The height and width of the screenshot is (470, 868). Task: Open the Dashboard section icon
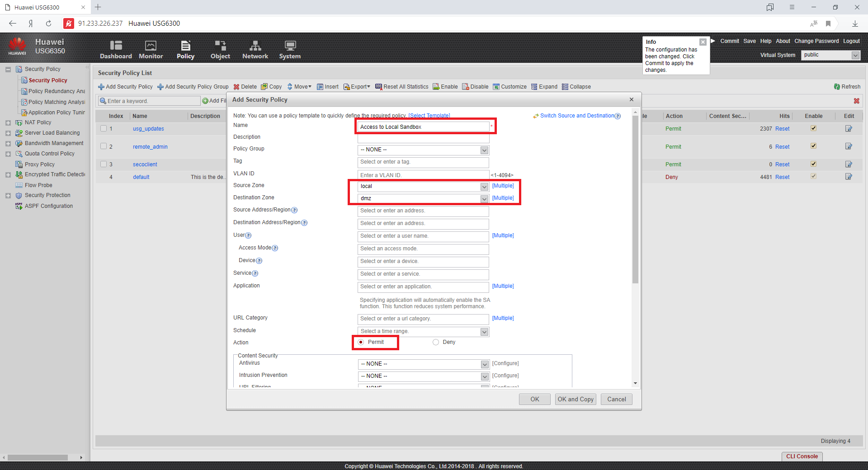(x=116, y=45)
